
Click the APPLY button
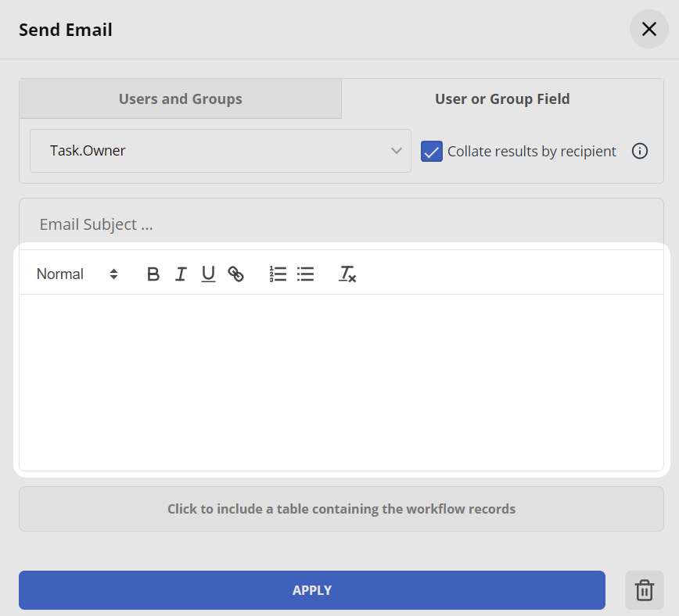tap(312, 590)
